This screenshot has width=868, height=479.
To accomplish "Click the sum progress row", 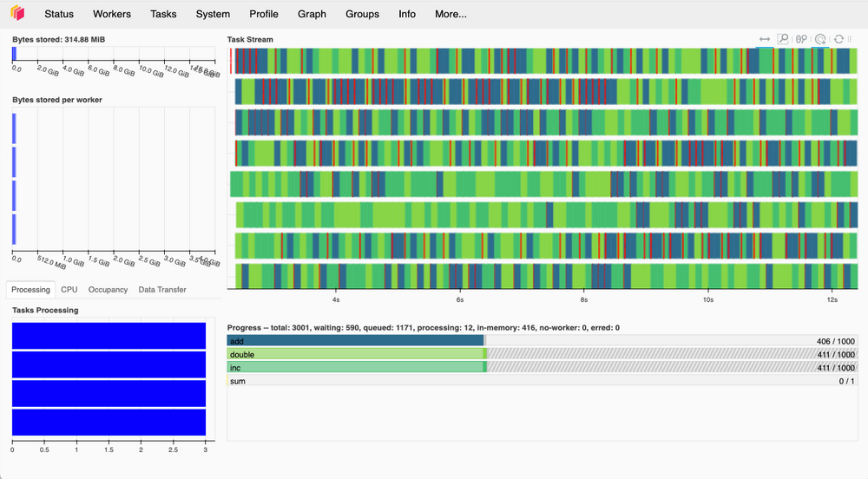I will pos(542,381).
